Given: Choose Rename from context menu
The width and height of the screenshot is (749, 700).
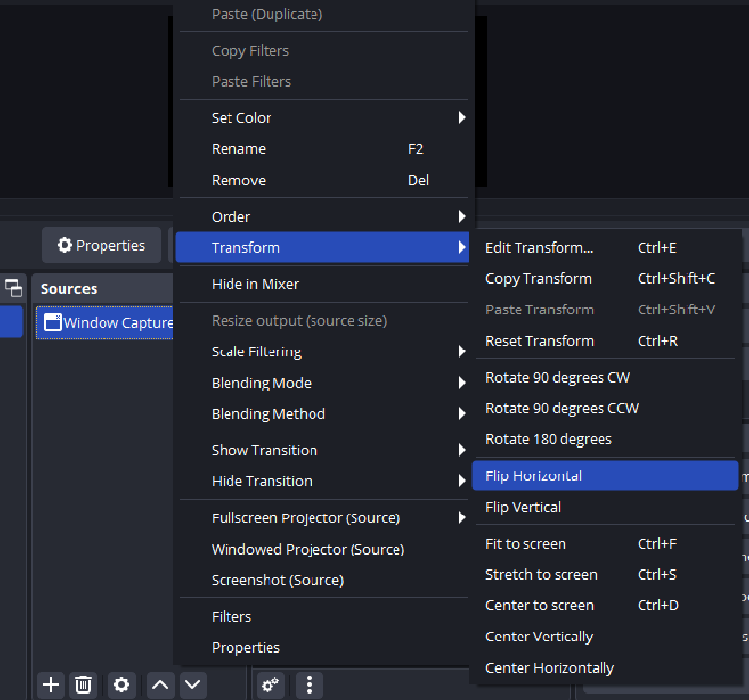Looking at the screenshot, I should coord(323,149).
